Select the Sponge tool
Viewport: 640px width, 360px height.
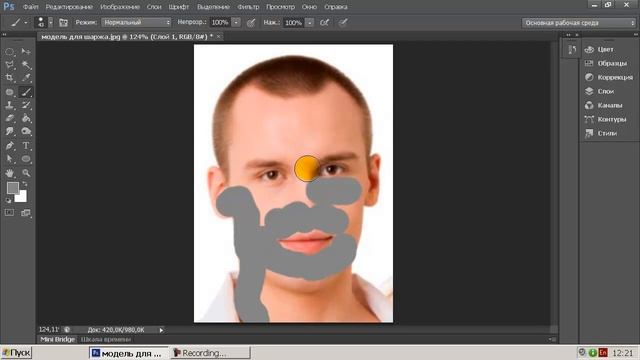(26, 131)
